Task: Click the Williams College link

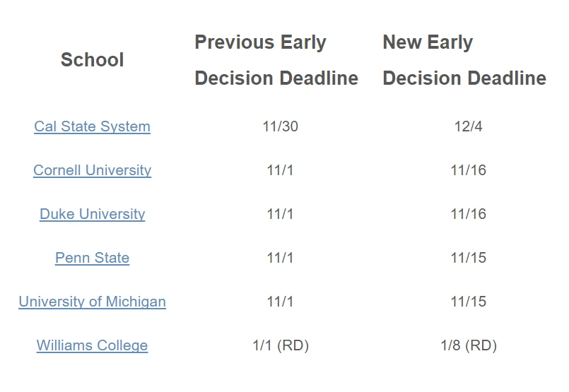Action: (x=92, y=346)
